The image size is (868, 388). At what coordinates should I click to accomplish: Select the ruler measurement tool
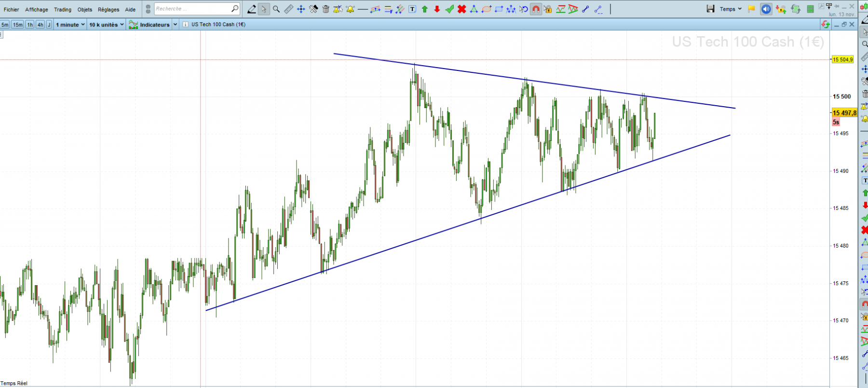coord(288,9)
